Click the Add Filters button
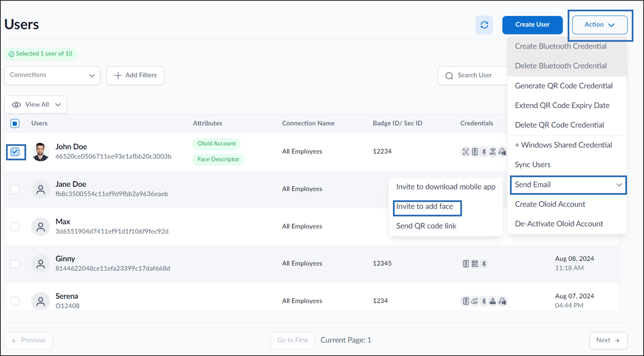Image resolution: width=644 pixels, height=356 pixels. 135,75
